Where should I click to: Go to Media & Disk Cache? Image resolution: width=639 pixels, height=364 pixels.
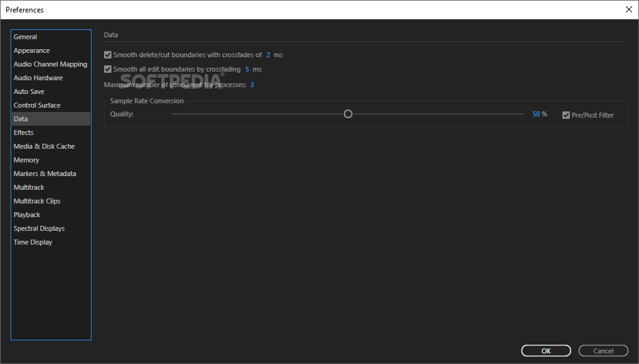(x=51, y=146)
